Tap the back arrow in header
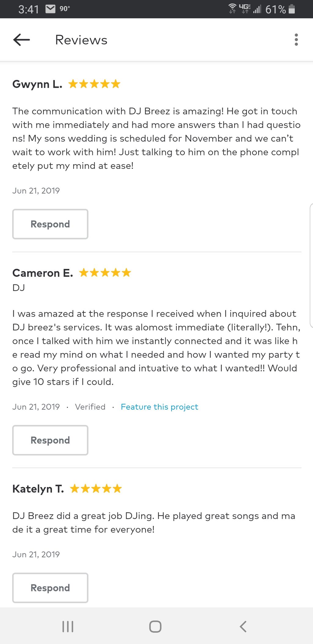This screenshot has height=644, width=313. (x=21, y=40)
